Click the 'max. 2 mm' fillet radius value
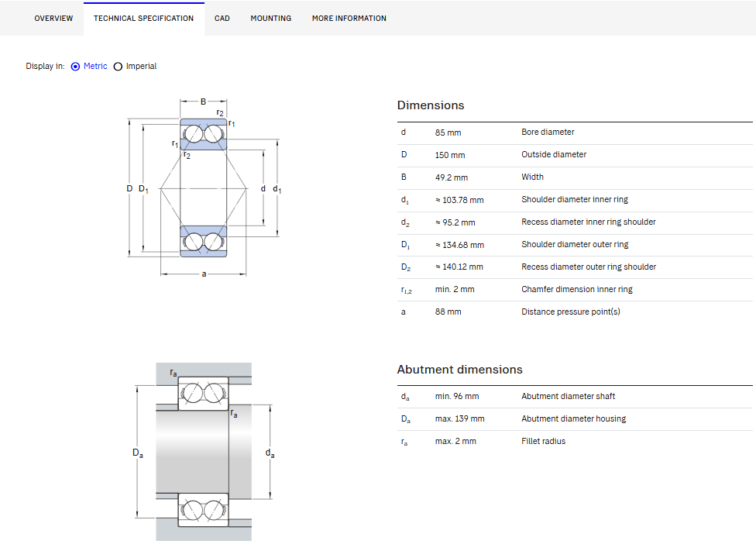This screenshot has width=756, height=544. point(455,441)
